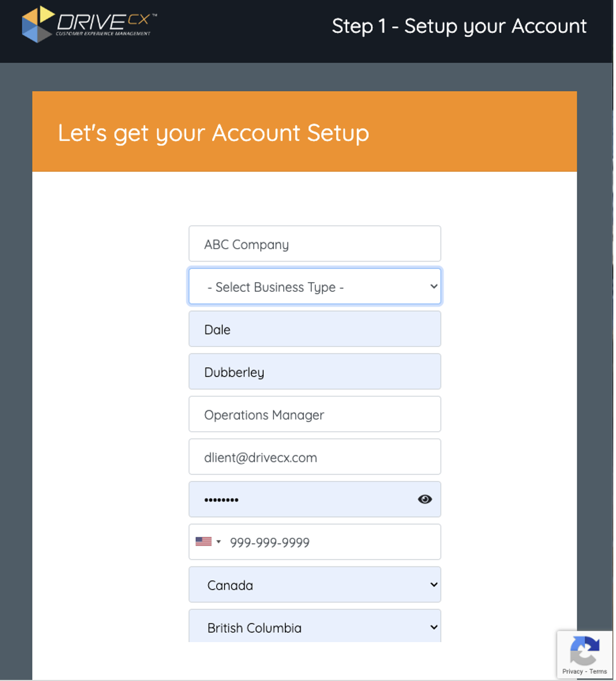Click the 999-999-9999 phone number field
The image size is (616, 681).
coord(330,542)
